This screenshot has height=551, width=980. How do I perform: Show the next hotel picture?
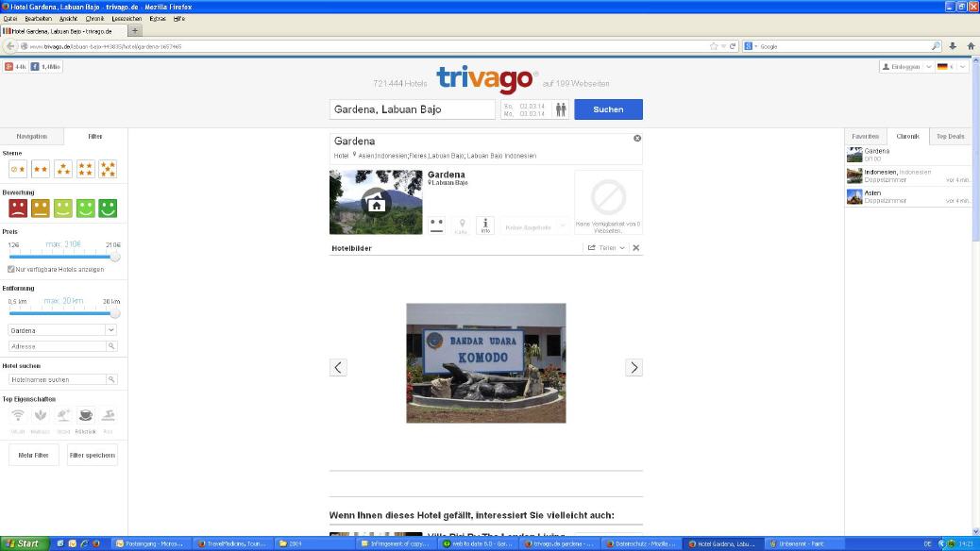pos(634,367)
